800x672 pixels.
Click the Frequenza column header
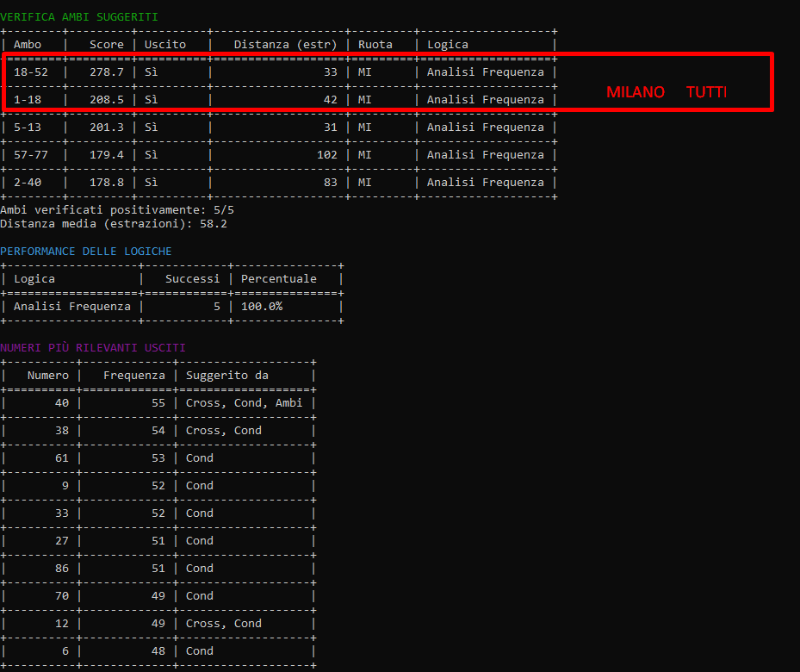click(134, 375)
